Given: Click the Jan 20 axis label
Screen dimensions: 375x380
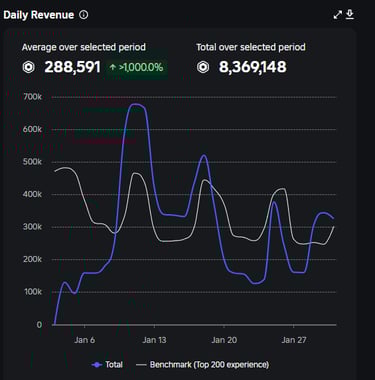Looking at the screenshot, I should click(x=224, y=340).
